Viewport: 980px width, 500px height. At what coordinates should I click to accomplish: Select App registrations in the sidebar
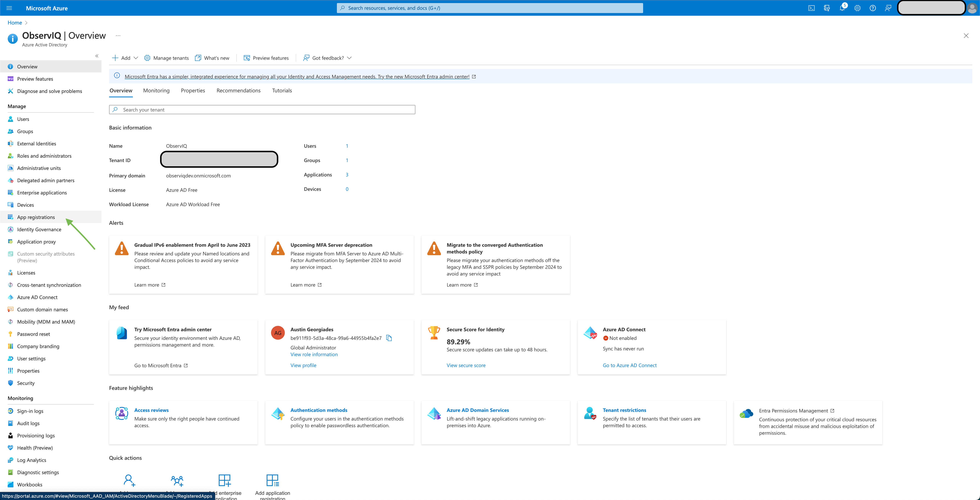tap(36, 217)
